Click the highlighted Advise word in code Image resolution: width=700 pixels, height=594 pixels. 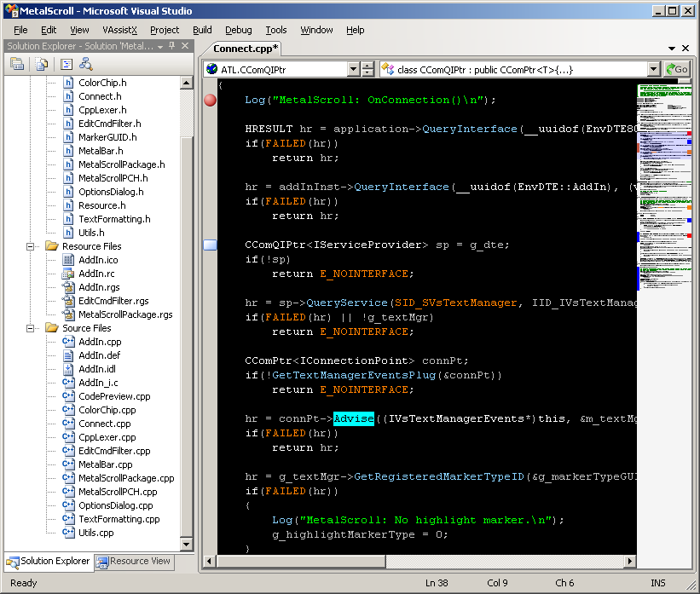pyautogui.click(x=354, y=418)
